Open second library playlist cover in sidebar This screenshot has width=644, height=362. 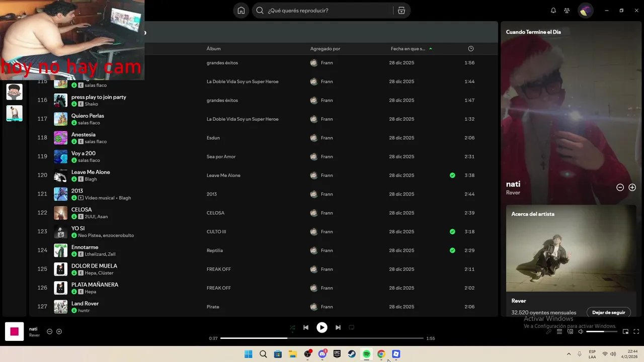[15, 113]
